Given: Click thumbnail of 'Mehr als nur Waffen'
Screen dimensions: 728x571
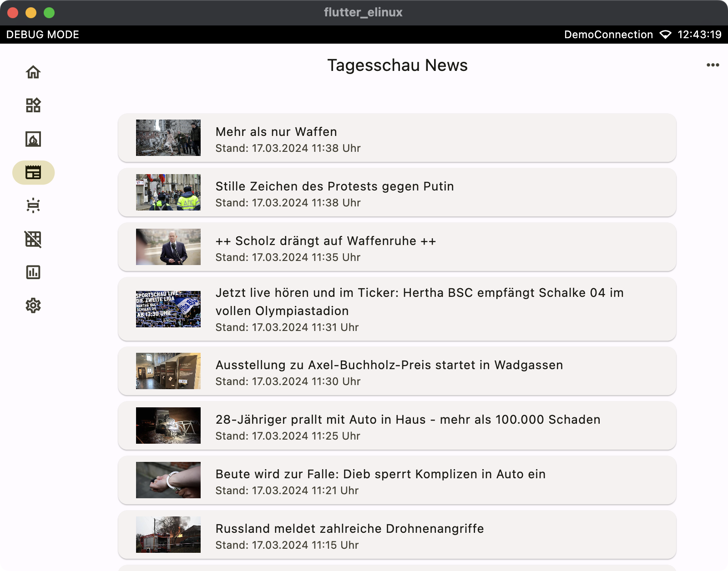Looking at the screenshot, I should 168,138.
